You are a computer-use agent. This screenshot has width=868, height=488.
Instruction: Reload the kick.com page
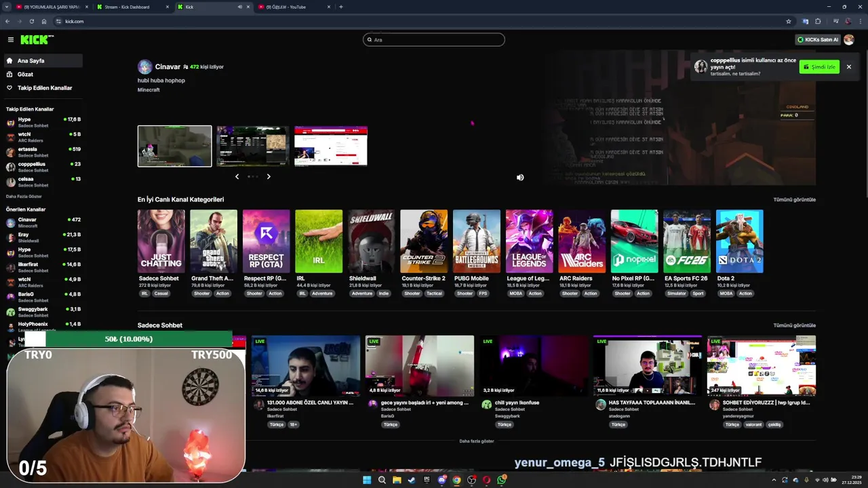(31, 21)
